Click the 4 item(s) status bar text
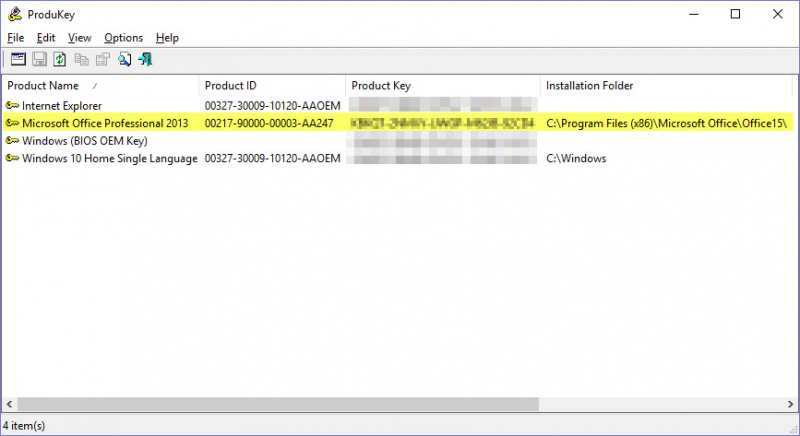The width and height of the screenshot is (800, 436). 24,425
